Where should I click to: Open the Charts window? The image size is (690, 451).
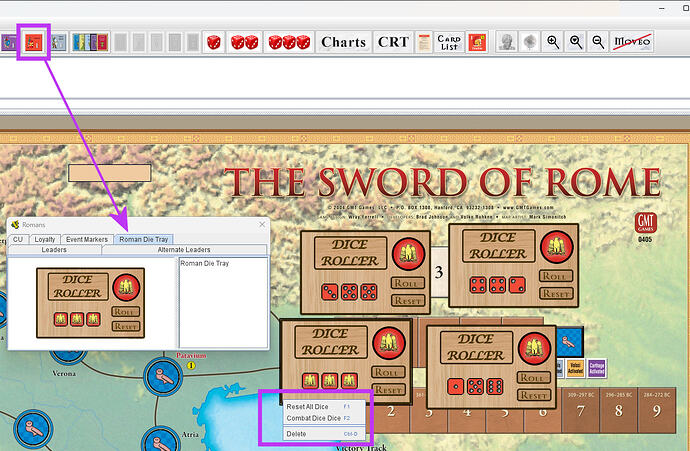tap(344, 42)
